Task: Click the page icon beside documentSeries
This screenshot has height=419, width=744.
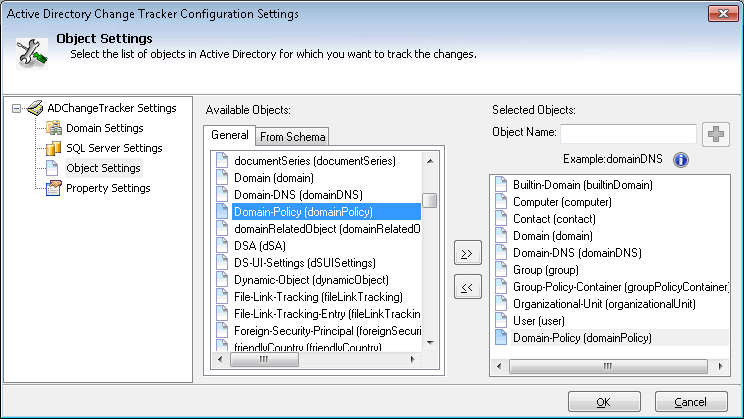Action: pyautogui.click(x=222, y=160)
